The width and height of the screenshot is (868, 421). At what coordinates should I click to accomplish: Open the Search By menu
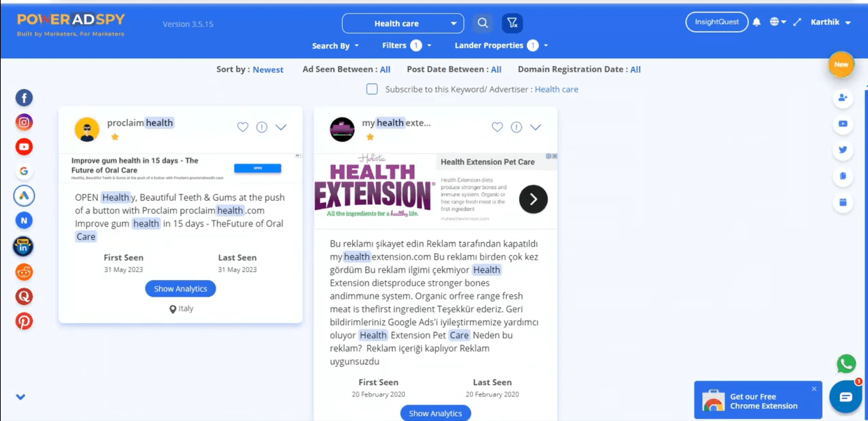pos(335,46)
